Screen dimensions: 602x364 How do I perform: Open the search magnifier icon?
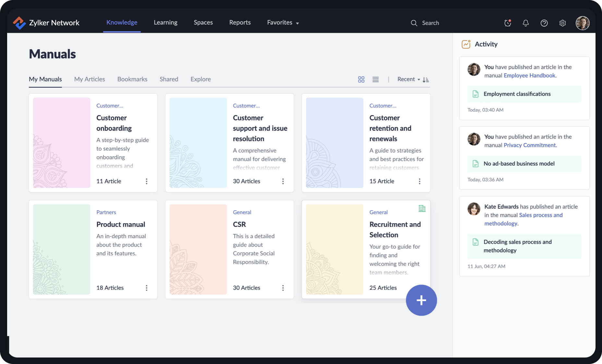(x=414, y=23)
